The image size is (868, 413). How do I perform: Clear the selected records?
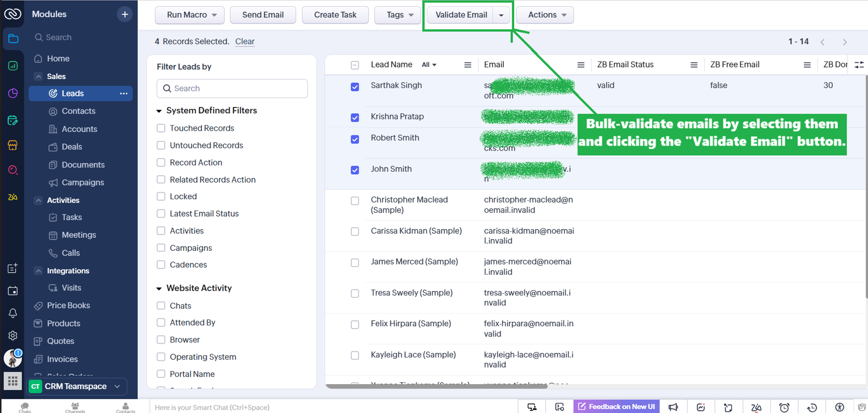tap(244, 41)
